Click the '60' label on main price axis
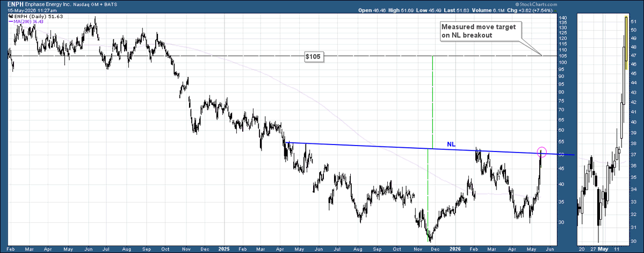Viewport: 644px width, 253px height. pos(561,130)
